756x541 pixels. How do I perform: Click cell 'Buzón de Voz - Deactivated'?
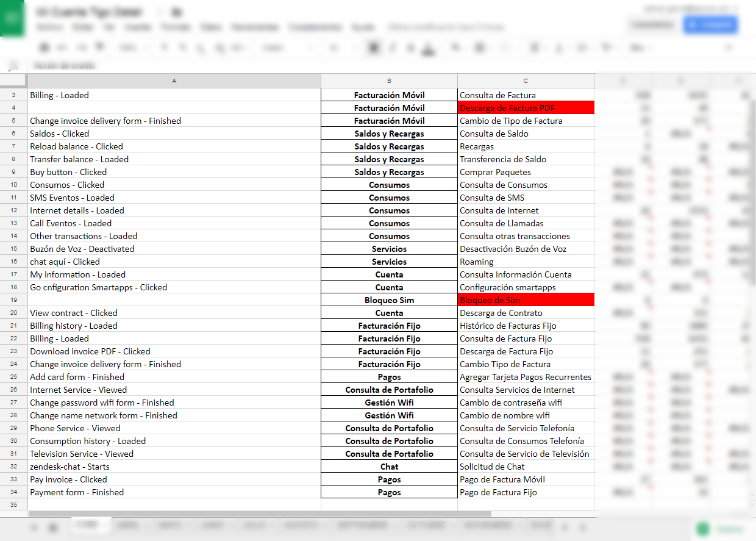pyautogui.click(x=174, y=249)
